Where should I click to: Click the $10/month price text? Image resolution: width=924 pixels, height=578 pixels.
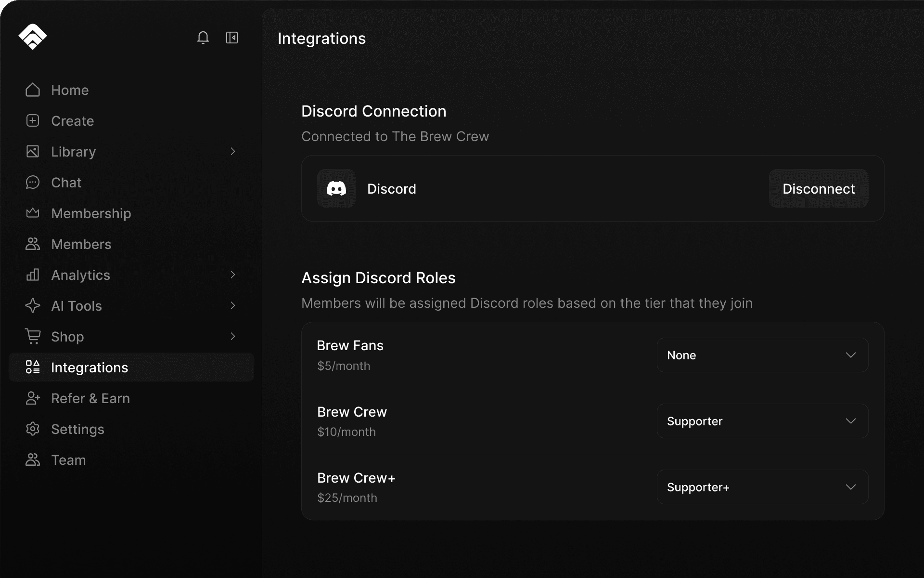(x=346, y=432)
